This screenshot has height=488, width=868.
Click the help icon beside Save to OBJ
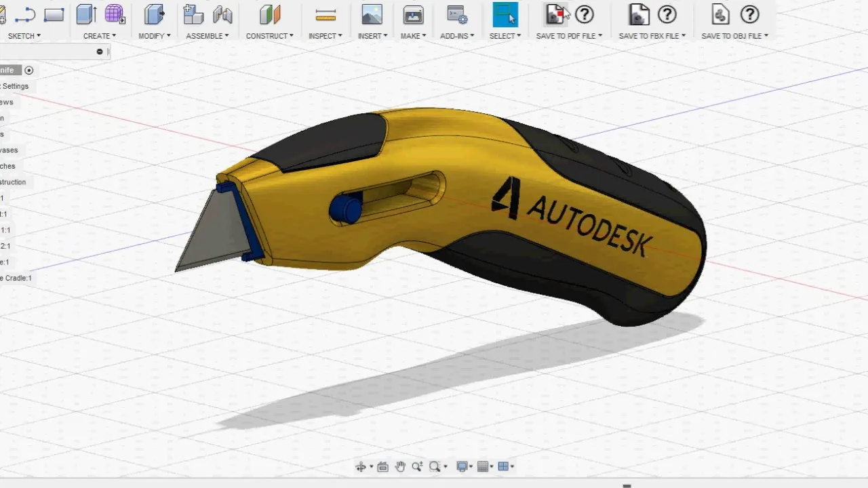(749, 14)
